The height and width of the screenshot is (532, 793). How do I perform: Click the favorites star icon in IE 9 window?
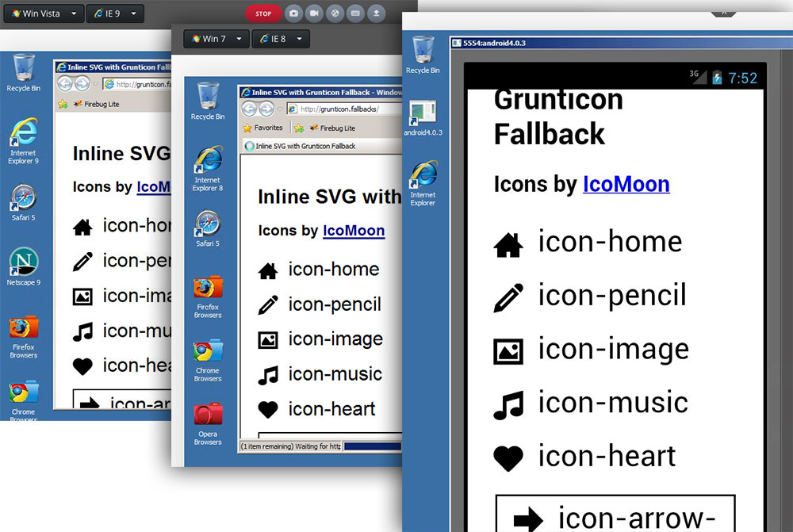pos(63,104)
